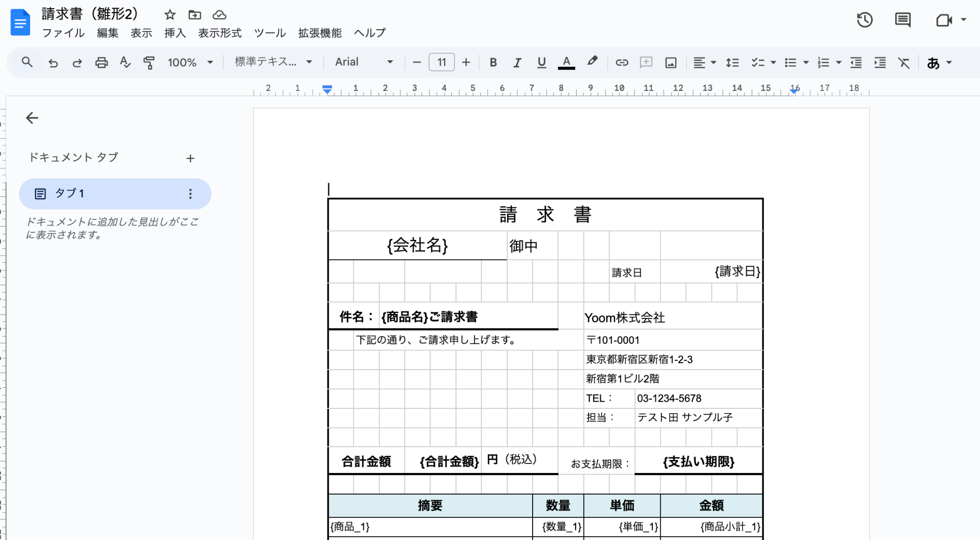Image resolution: width=980 pixels, height=540 pixels.
Task: Open the ヘルプ menu
Action: 370,33
